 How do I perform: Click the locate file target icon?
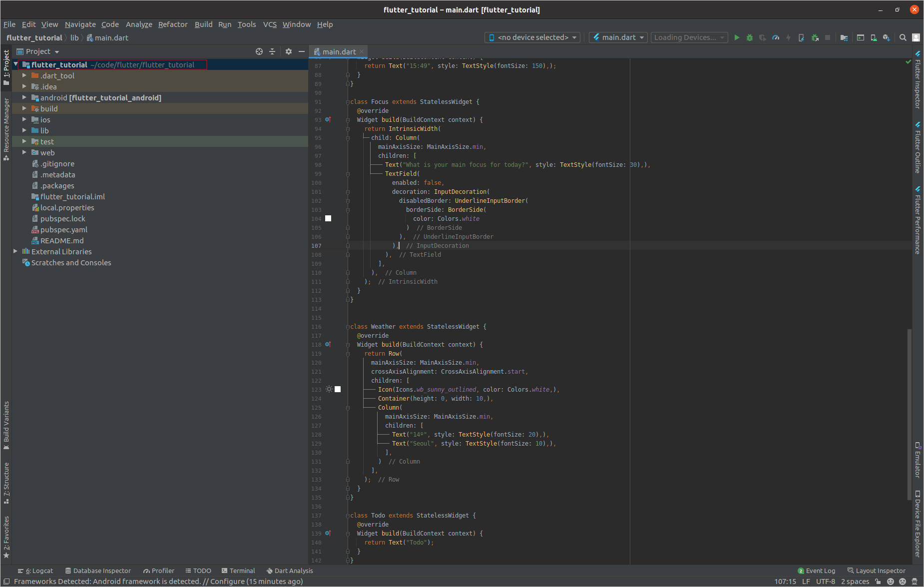click(x=259, y=51)
